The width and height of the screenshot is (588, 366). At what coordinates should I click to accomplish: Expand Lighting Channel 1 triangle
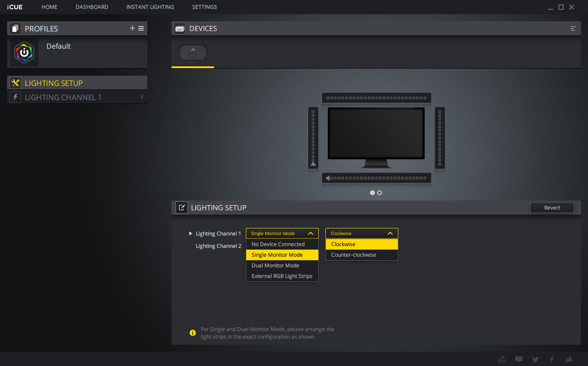(x=191, y=233)
